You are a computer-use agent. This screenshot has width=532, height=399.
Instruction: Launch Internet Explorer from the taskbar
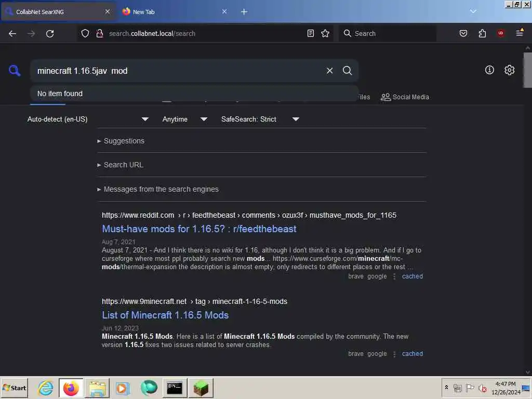point(46,388)
